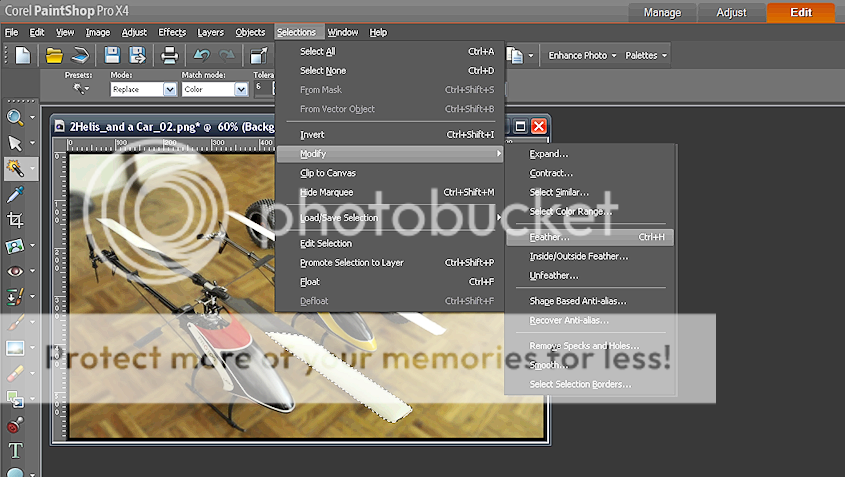The image size is (845, 477).
Task: Open the Mode dropdown showing Replace
Action: click(x=142, y=89)
